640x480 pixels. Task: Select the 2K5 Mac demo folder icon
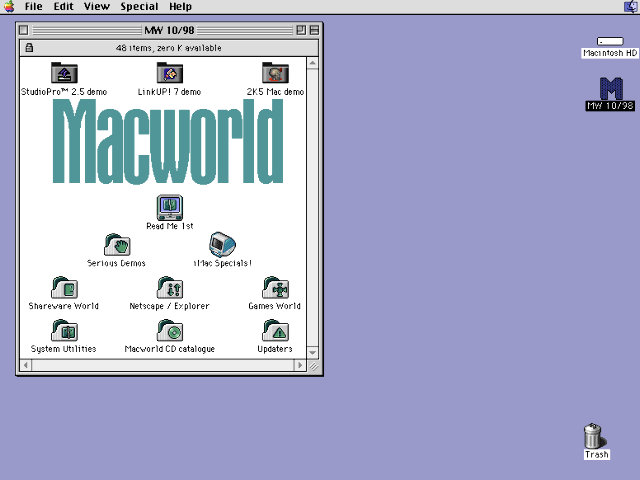(x=276, y=73)
